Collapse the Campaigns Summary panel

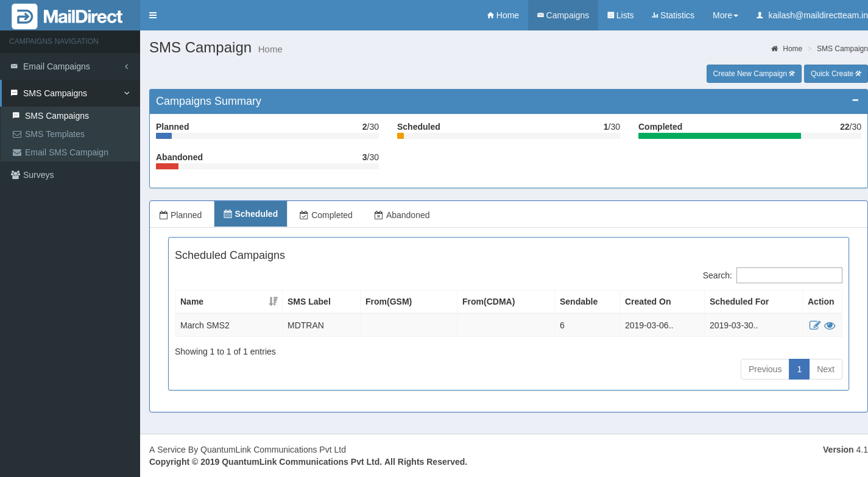(855, 101)
